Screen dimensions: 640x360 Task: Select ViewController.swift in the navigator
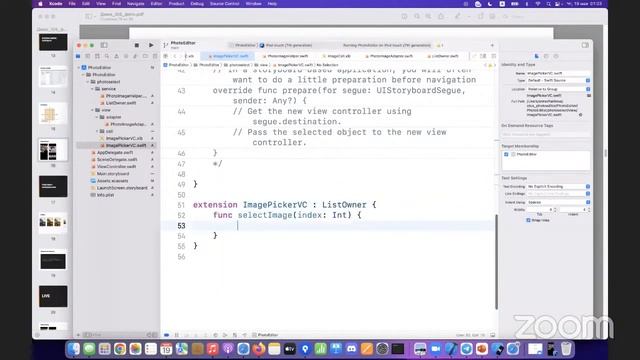116,167
